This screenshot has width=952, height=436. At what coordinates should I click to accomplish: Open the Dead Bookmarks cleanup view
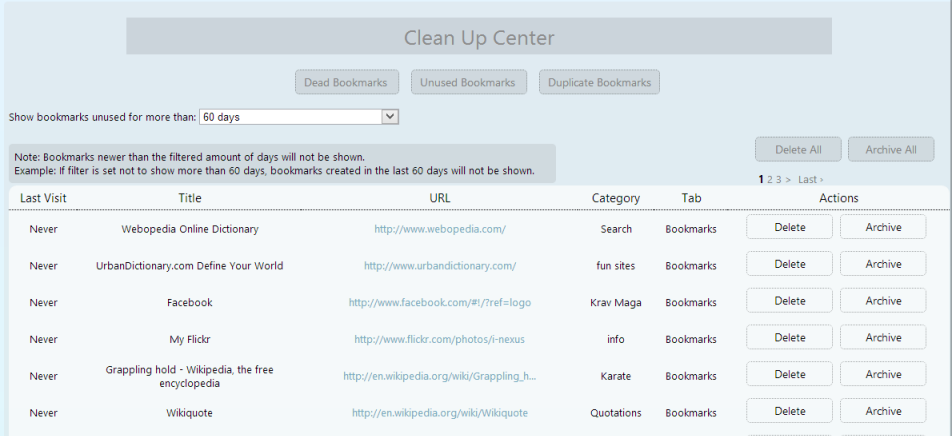point(347,83)
